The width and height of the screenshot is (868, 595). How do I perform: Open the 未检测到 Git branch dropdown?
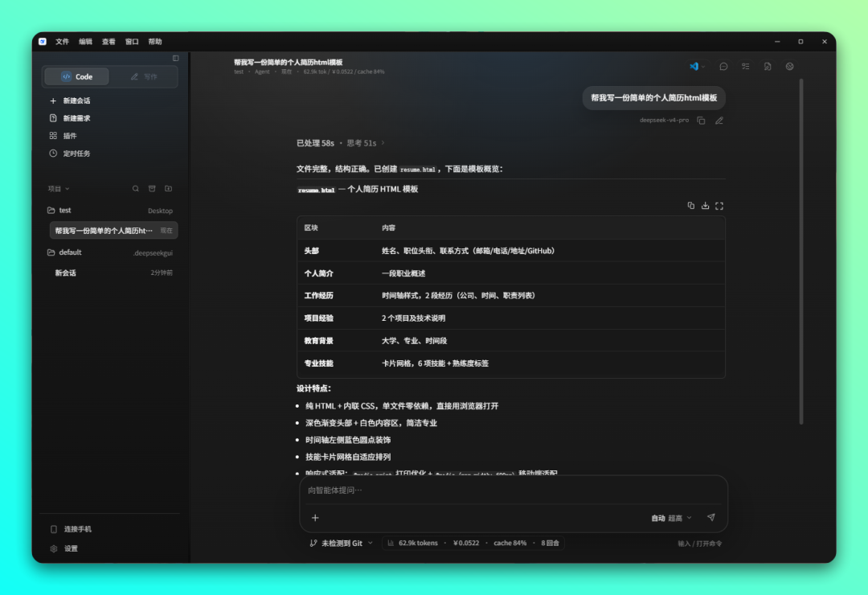(341, 544)
